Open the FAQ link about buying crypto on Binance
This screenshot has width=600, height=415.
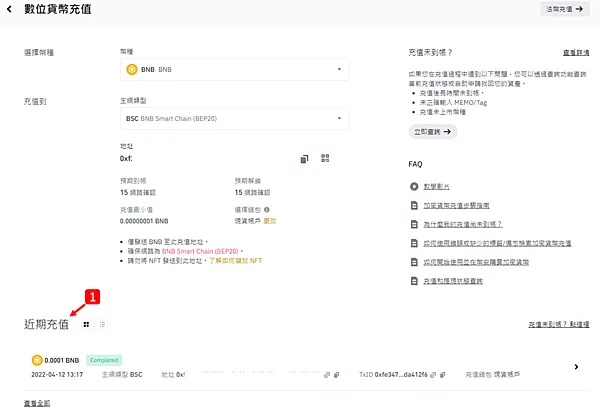pyautogui.click(x=476, y=262)
